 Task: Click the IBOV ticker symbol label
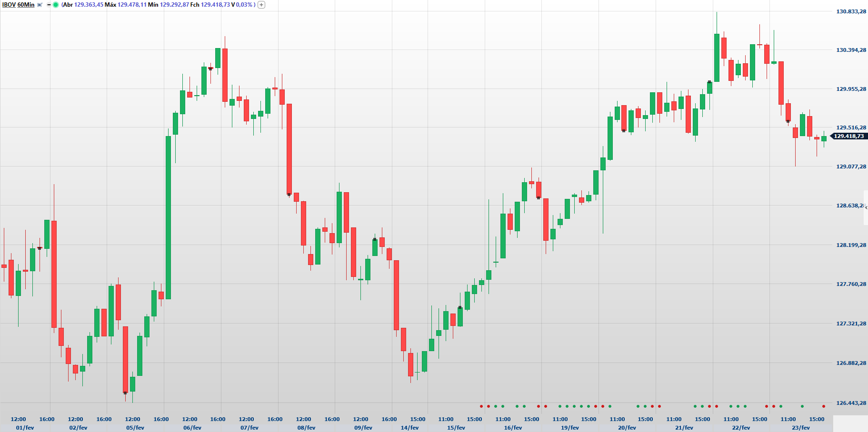(x=9, y=5)
